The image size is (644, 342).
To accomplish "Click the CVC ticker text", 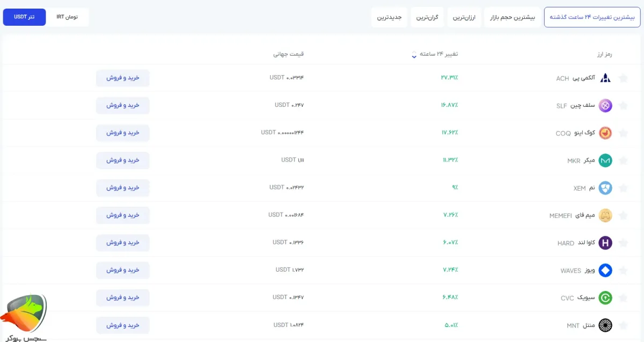I will coord(567,298).
